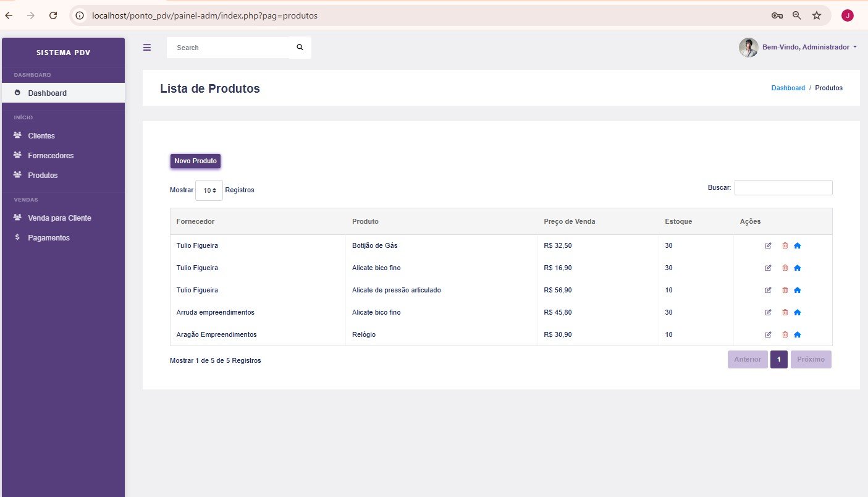Focus the Buscar table filter field
This screenshot has height=497, width=868.
pyautogui.click(x=783, y=187)
